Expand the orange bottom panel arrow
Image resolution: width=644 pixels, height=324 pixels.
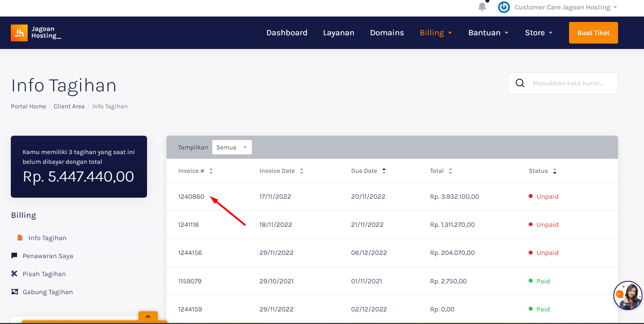[x=148, y=316]
